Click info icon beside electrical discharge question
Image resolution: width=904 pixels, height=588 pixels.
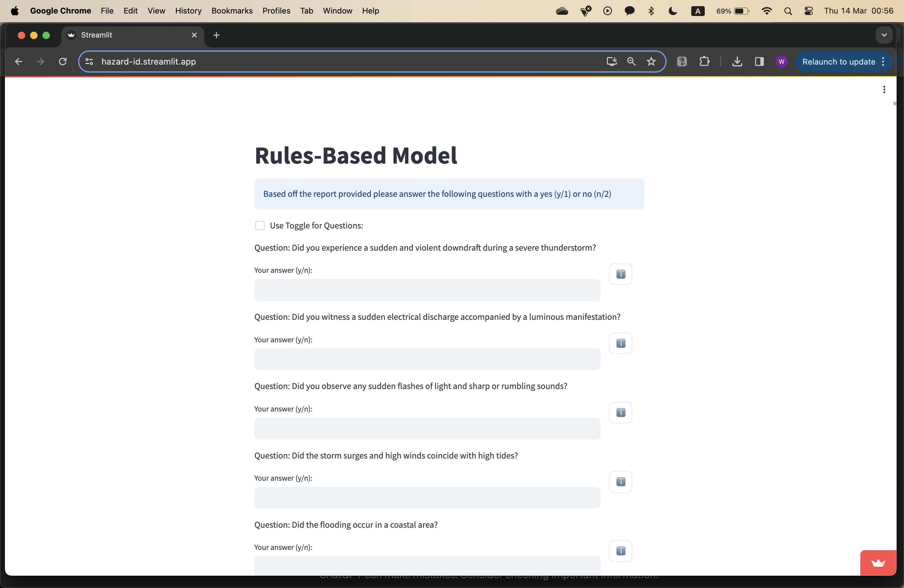(x=620, y=343)
